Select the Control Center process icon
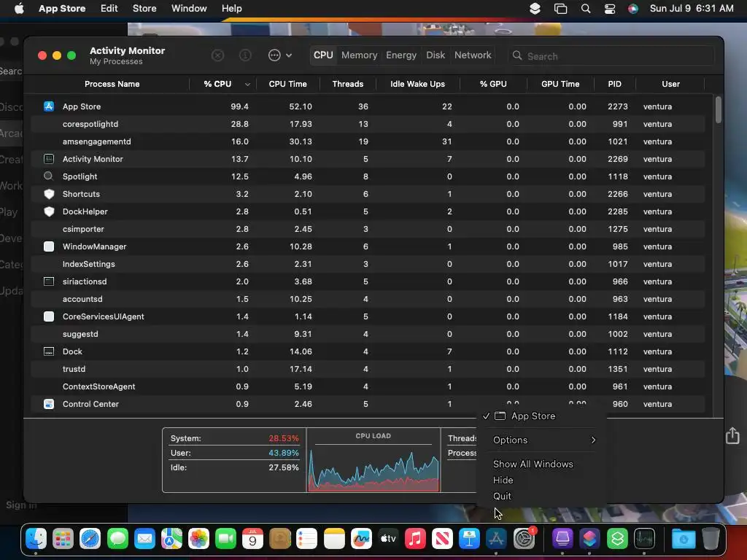This screenshot has height=560, width=747. [x=49, y=404]
